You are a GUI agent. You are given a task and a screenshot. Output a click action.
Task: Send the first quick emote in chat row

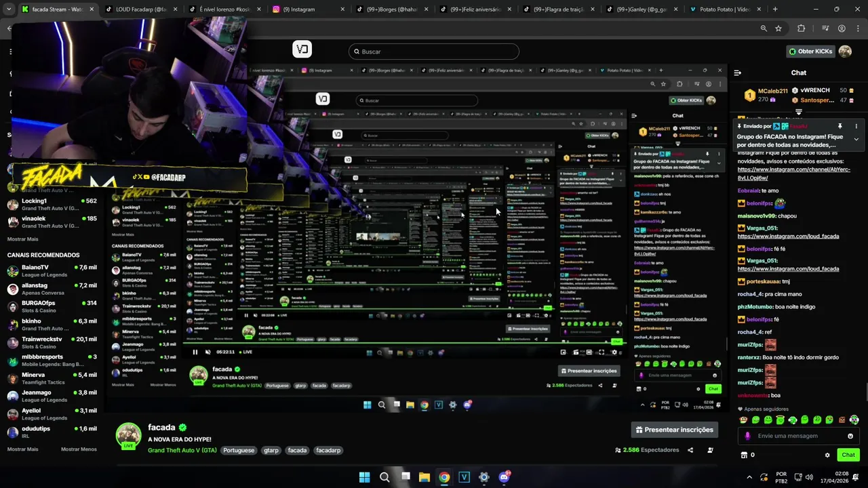[x=743, y=420]
